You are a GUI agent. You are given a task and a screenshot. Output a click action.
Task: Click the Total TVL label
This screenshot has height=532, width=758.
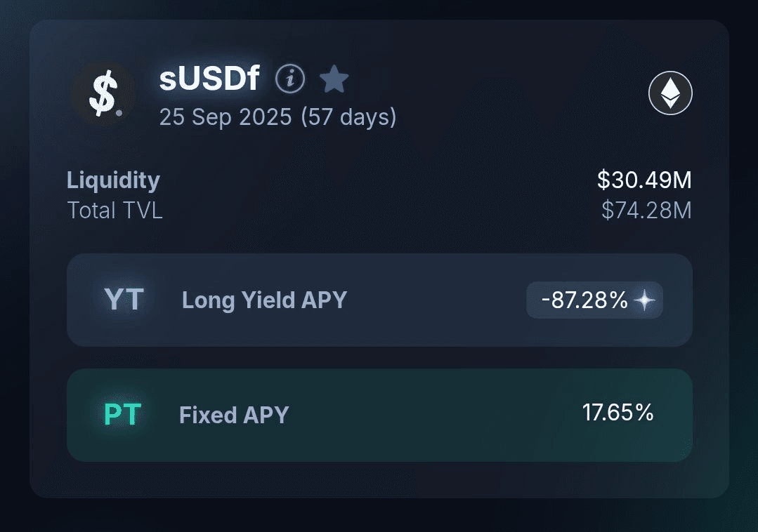pyautogui.click(x=115, y=211)
